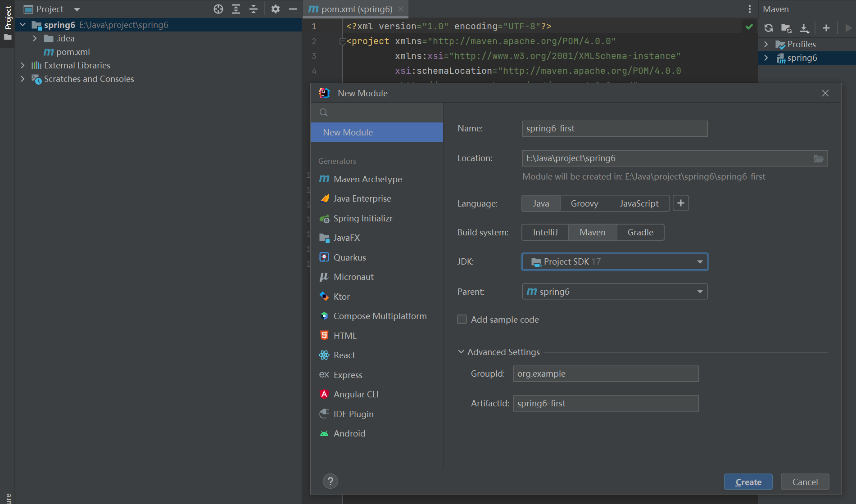
Task: Open Project tool window side tab
Action: click(8, 22)
